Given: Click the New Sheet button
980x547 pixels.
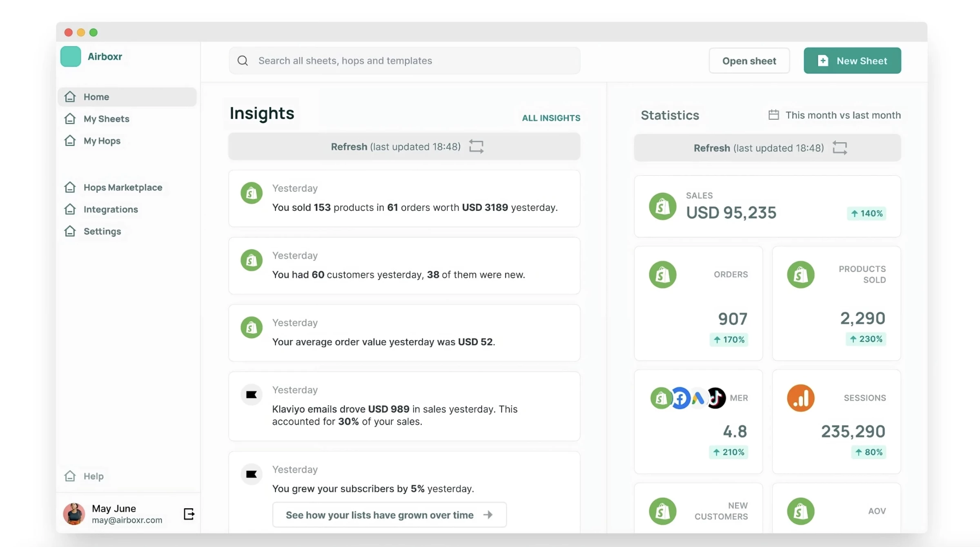Looking at the screenshot, I should (852, 60).
